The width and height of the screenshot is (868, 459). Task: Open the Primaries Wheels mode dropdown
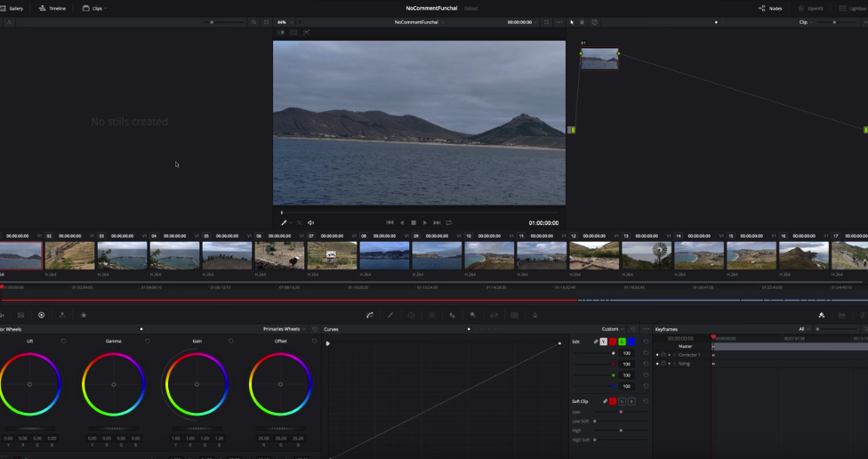[x=284, y=329]
